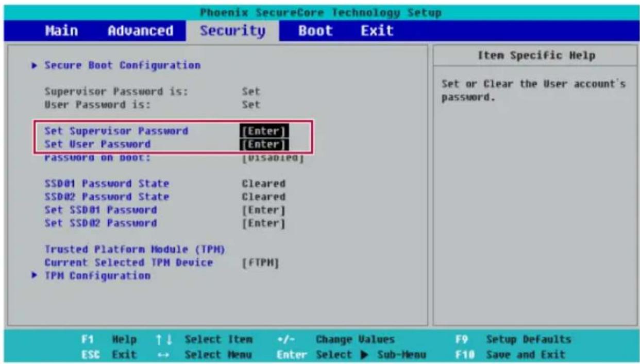Click the User Password is label

pos(97,105)
